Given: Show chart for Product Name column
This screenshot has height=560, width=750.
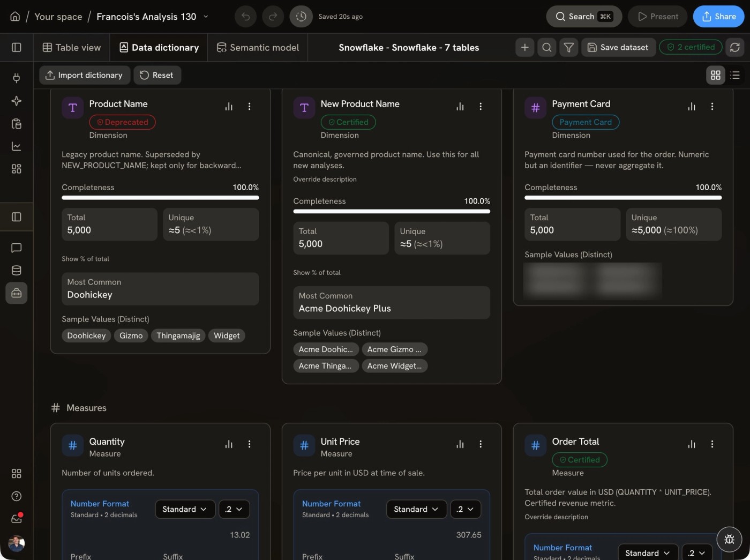Looking at the screenshot, I should [229, 107].
